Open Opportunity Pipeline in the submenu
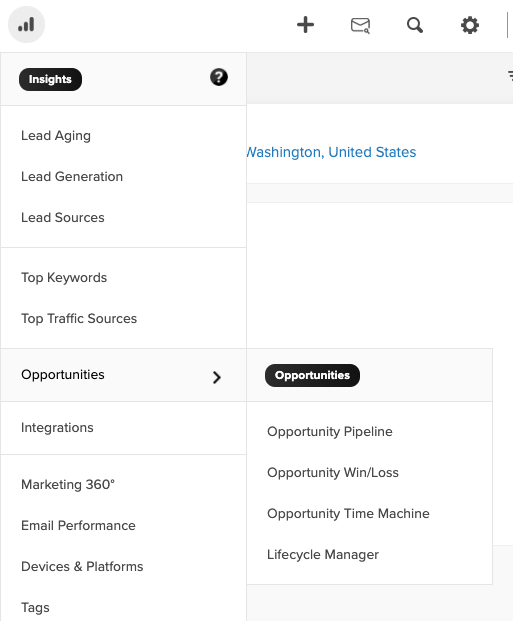This screenshot has height=621, width=513. click(330, 432)
